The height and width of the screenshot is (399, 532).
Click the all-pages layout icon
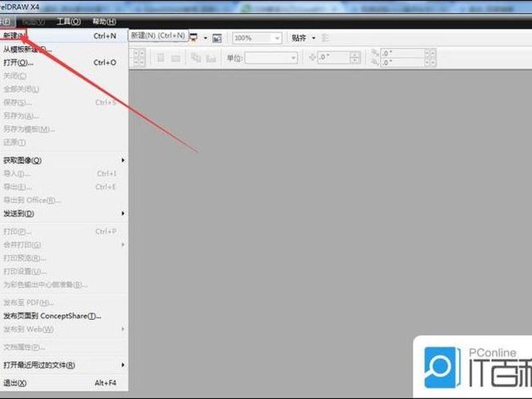click(x=196, y=58)
